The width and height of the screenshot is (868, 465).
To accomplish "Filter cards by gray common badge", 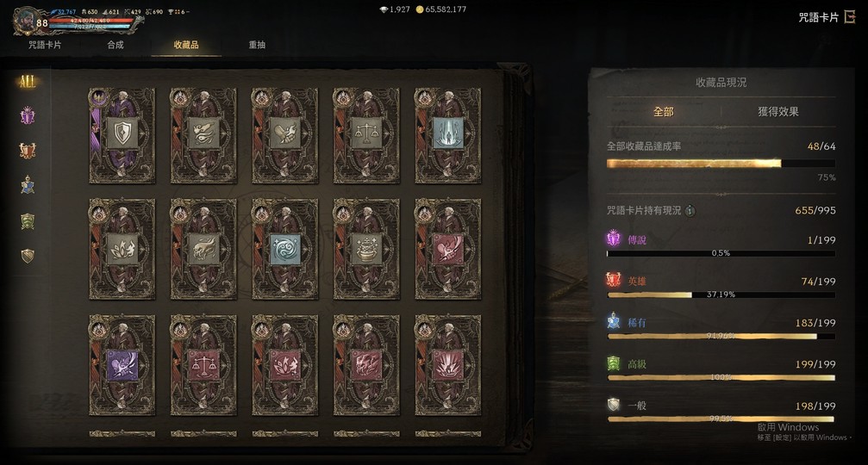I will click(x=28, y=256).
